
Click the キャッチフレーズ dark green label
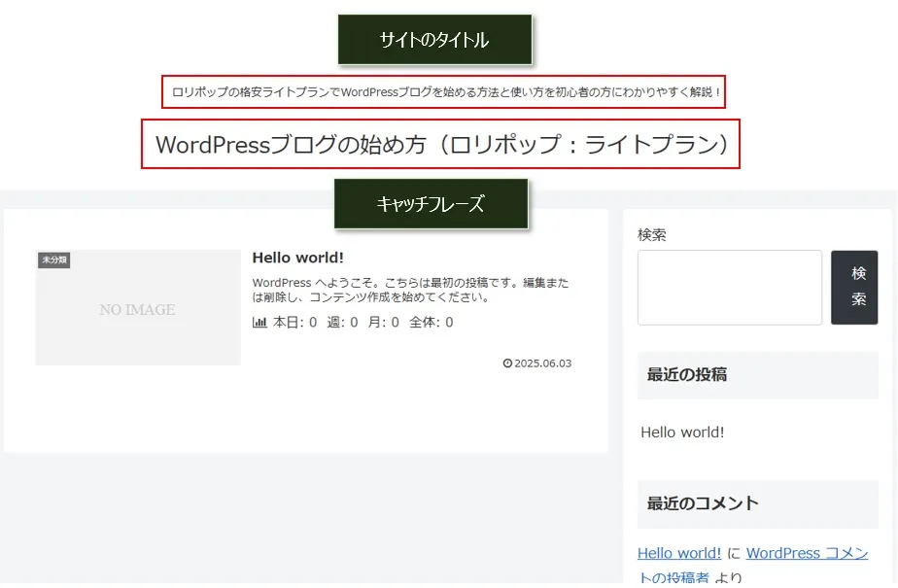[431, 204]
